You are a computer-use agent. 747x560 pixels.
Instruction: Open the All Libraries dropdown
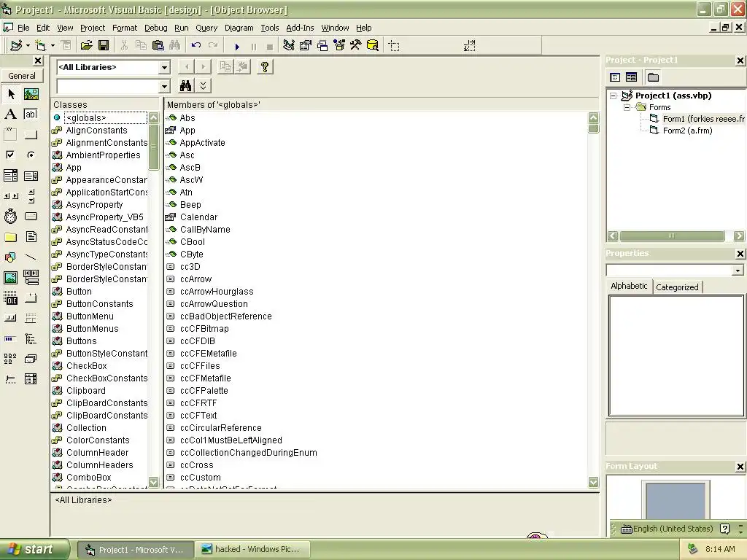coord(164,67)
